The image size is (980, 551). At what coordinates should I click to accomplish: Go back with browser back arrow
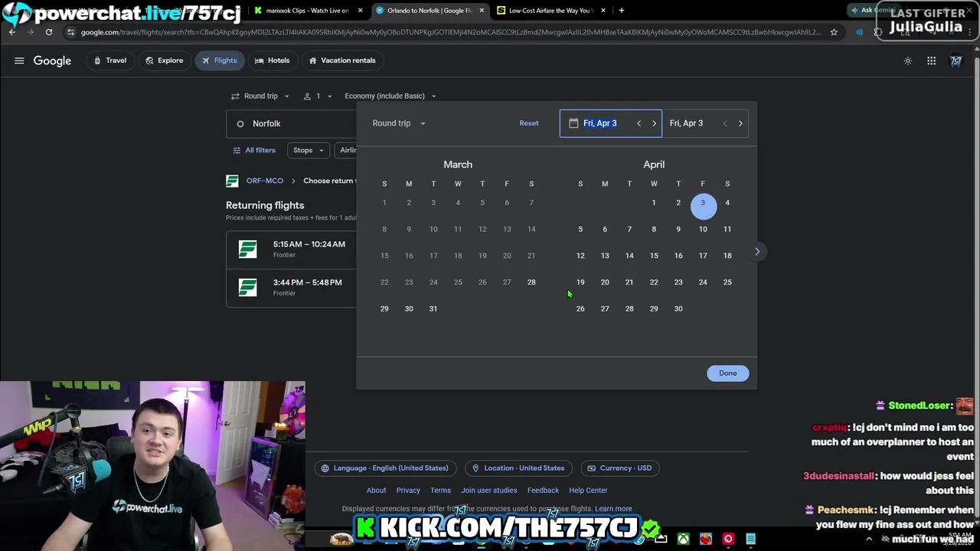click(12, 32)
